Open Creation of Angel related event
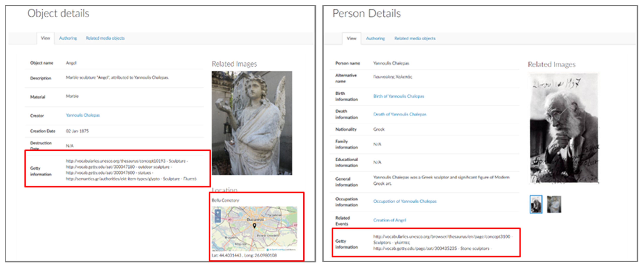Screen dimensions: 644x267 (389, 220)
